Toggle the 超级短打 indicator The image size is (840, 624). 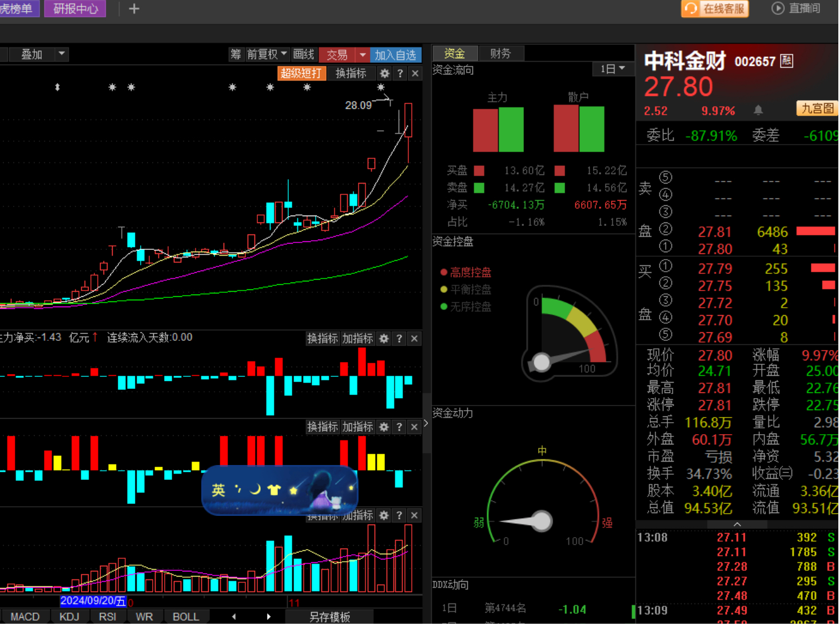click(x=301, y=73)
